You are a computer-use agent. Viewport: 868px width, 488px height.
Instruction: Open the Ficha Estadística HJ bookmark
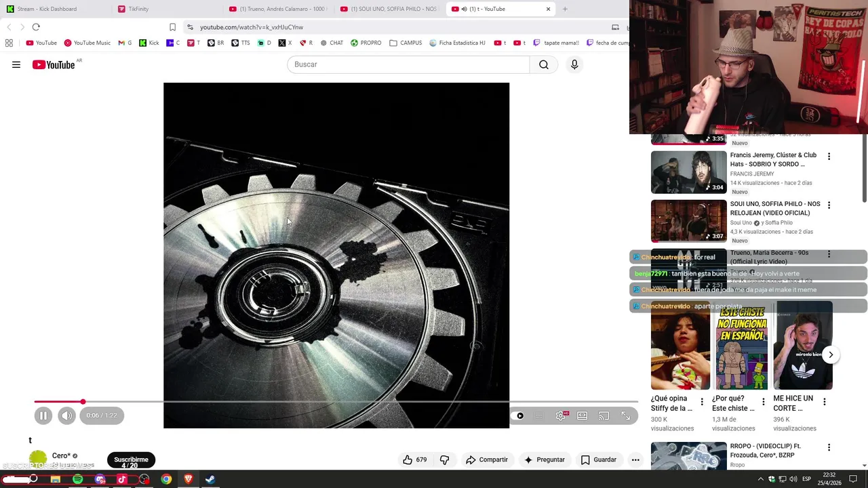(458, 43)
